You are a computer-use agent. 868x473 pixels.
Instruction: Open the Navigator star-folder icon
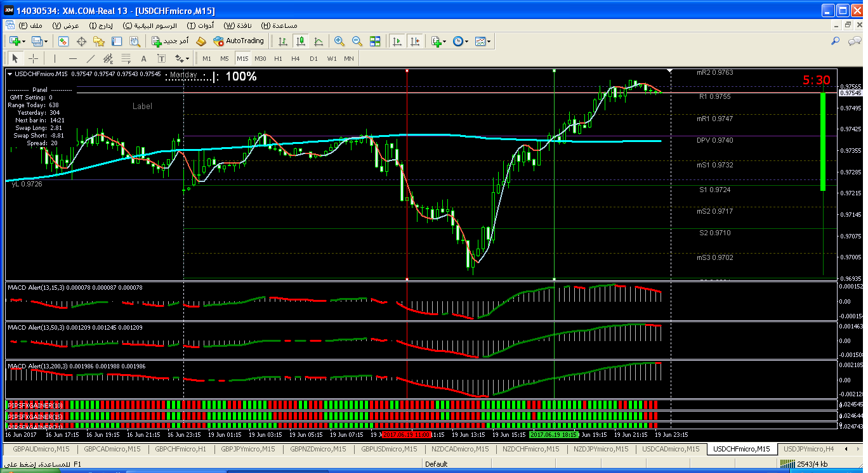tap(98, 41)
